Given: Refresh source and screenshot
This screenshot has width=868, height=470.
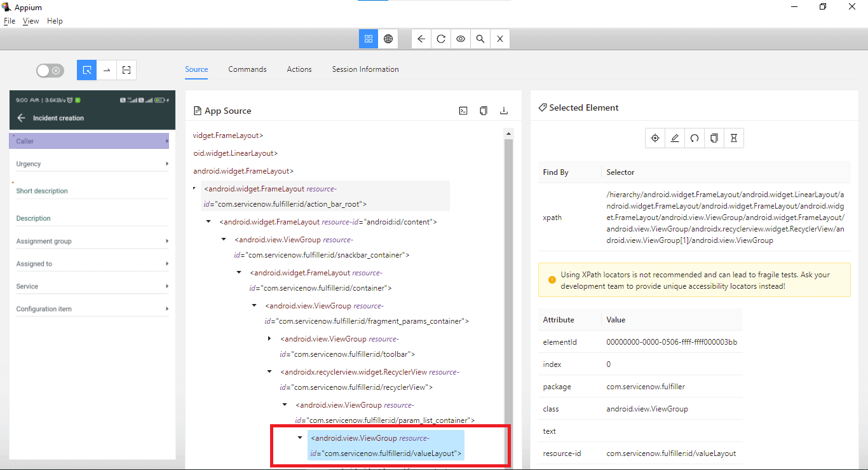Looking at the screenshot, I should 441,39.
